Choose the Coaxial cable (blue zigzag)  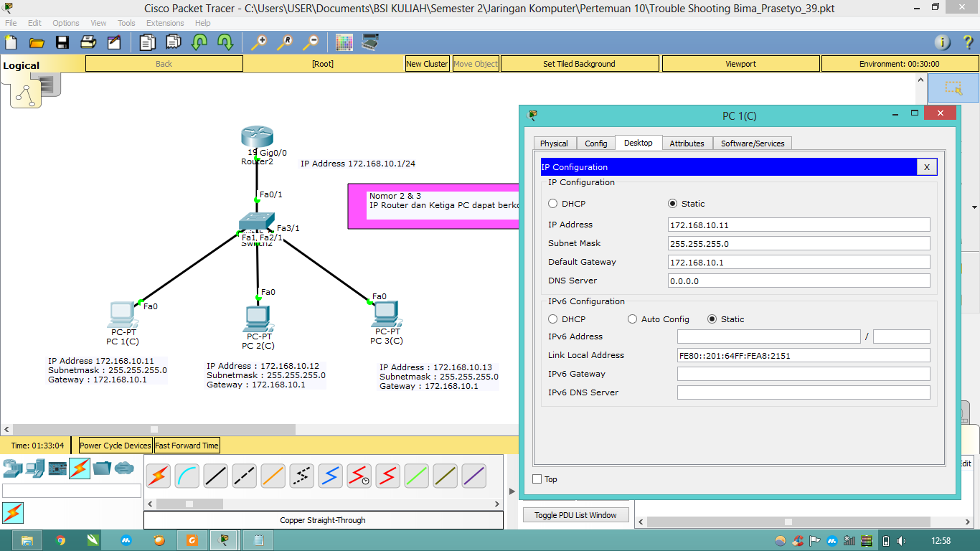tap(331, 476)
